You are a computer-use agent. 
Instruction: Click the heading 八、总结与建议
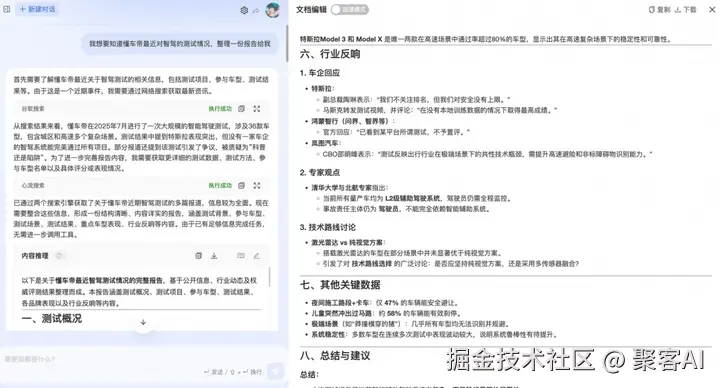(335, 355)
